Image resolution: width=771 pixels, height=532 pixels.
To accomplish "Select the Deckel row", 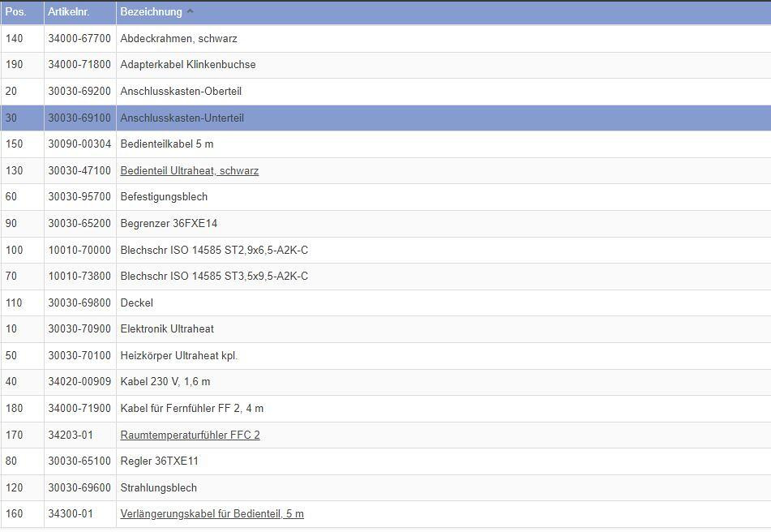I will tap(136, 303).
